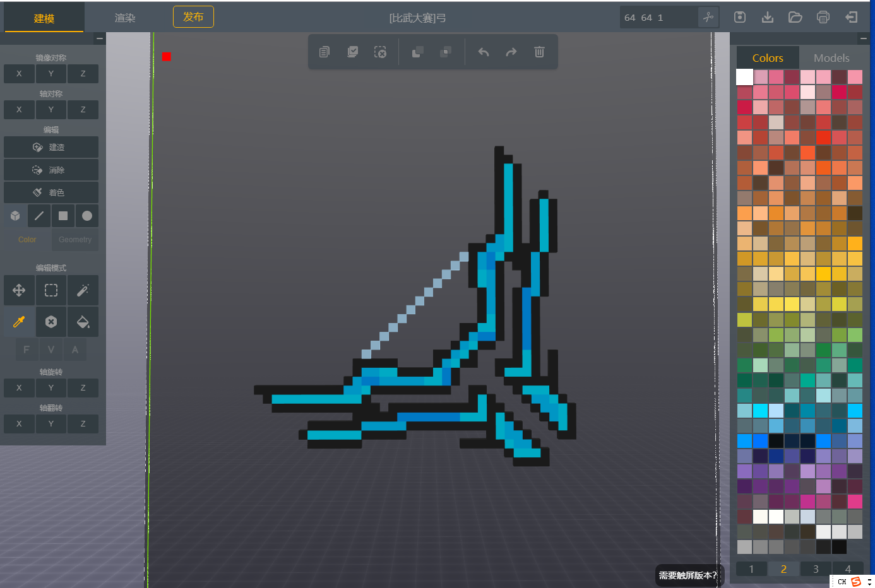Save the model with the disk icon
Viewport: 875px width, 588px height.
740,17
